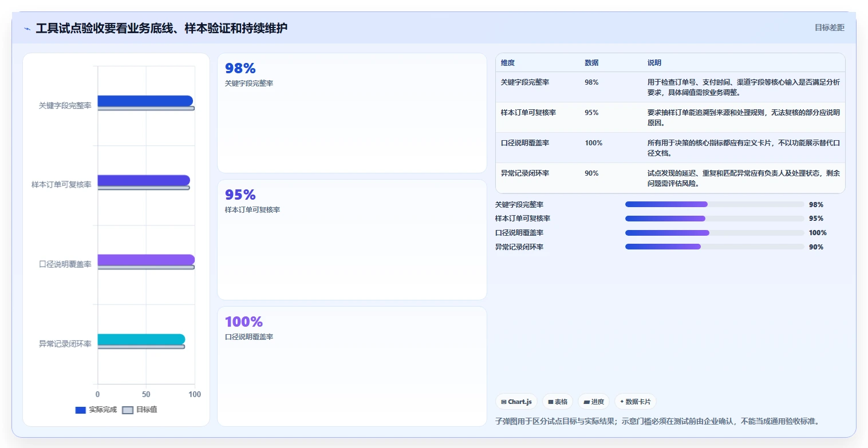Click the gray target bar under 关键字段完整率

point(146,108)
